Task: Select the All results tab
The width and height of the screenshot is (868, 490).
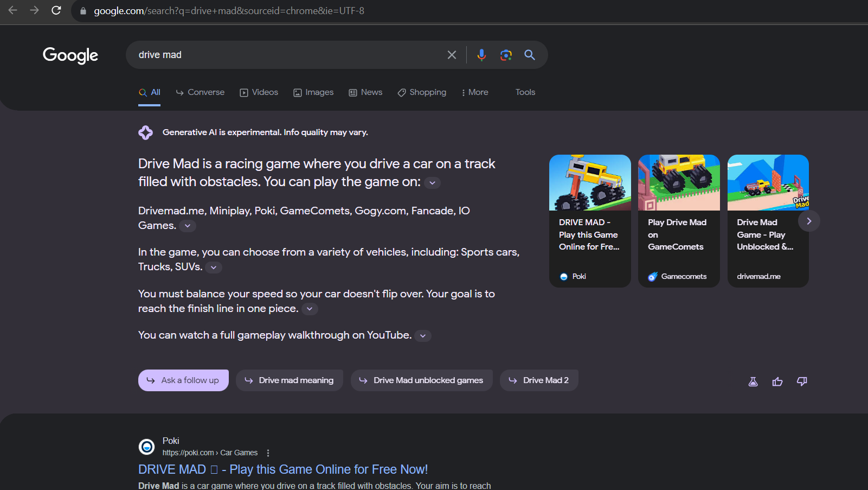Action: [x=150, y=92]
